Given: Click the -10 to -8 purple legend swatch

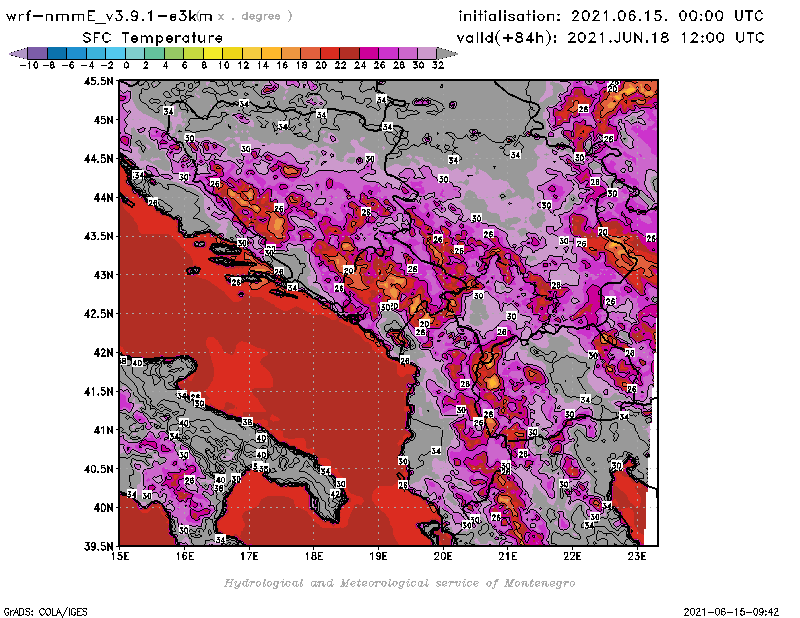Looking at the screenshot, I should [x=38, y=53].
